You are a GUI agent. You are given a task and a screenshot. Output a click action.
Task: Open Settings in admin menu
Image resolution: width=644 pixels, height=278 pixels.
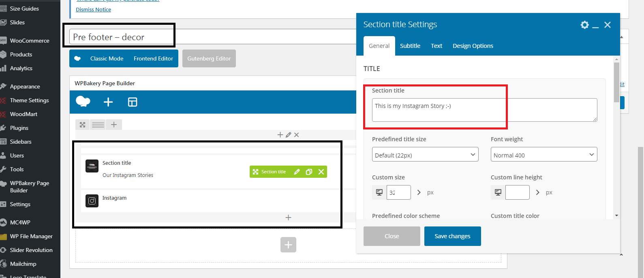[x=20, y=204]
